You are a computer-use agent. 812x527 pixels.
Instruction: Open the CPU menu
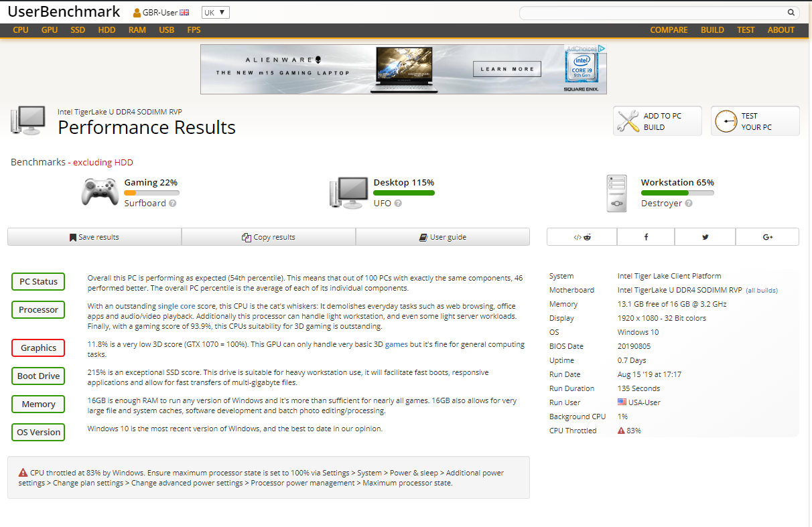[21, 30]
